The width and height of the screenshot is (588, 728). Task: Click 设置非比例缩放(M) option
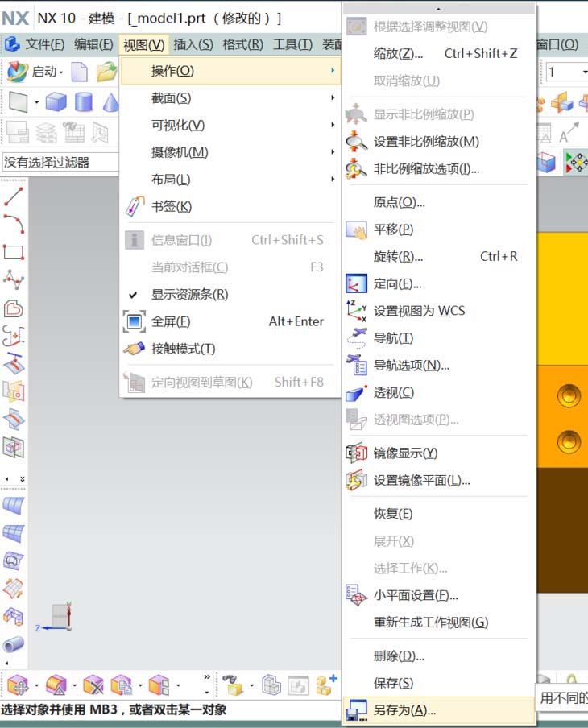438,141
